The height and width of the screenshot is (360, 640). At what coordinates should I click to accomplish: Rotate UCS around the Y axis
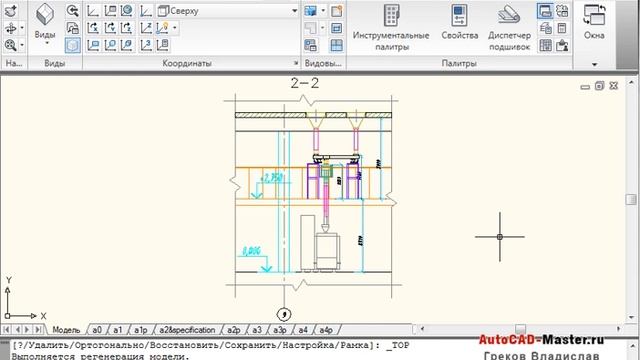(x=110, y=28)
